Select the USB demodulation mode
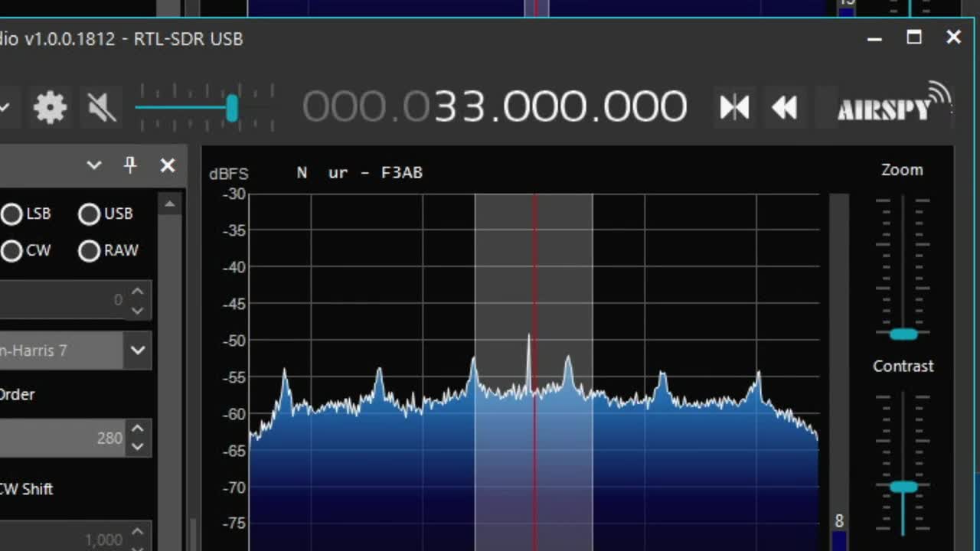This screenshot has width=980, height=551. click(90, 214)
